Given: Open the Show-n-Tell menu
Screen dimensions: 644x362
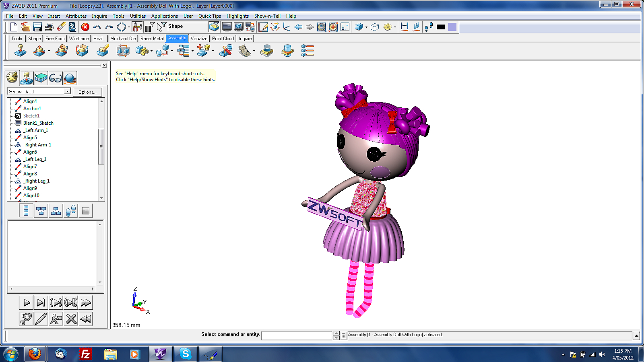Looking at the screenshot, I should (x=267, y=16).
